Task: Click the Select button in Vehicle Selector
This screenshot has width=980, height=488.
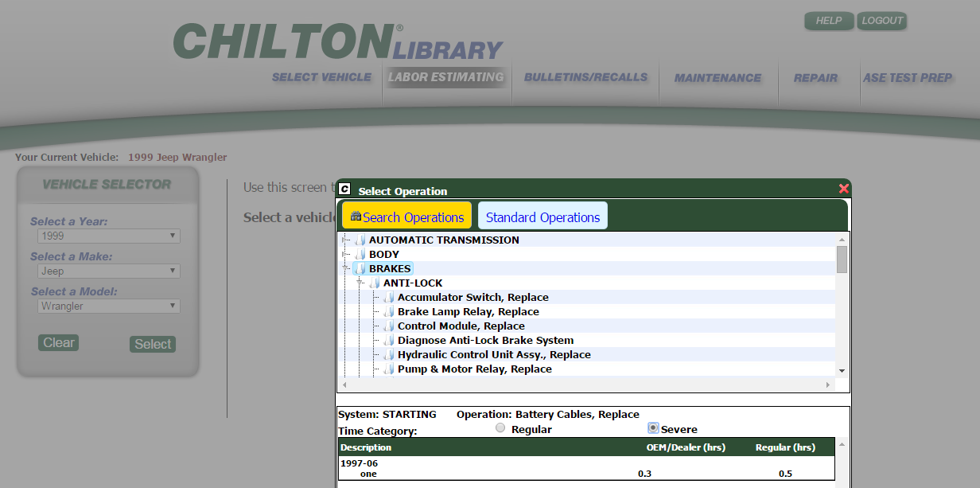Action: tap(153, 344)
